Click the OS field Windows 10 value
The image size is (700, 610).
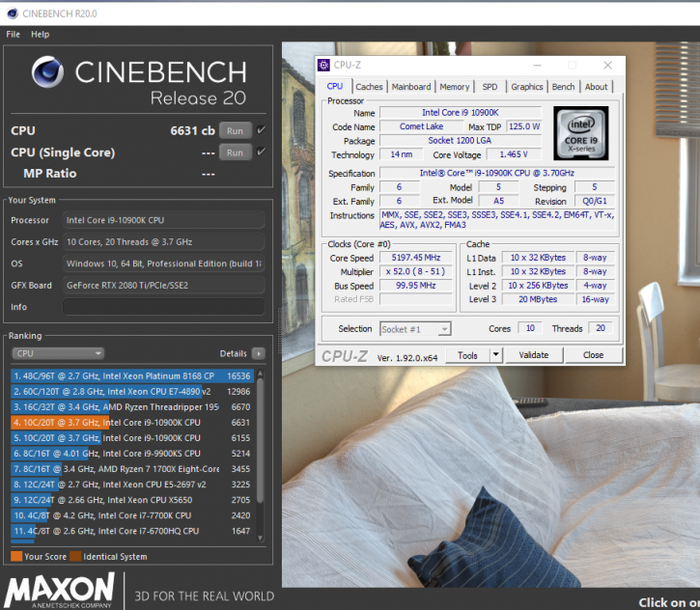tap(164, 263)
